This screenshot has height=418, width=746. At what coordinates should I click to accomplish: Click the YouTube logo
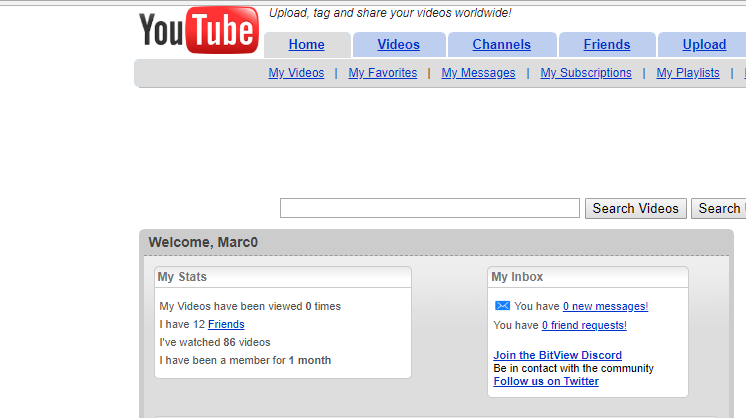coord(199,29)
